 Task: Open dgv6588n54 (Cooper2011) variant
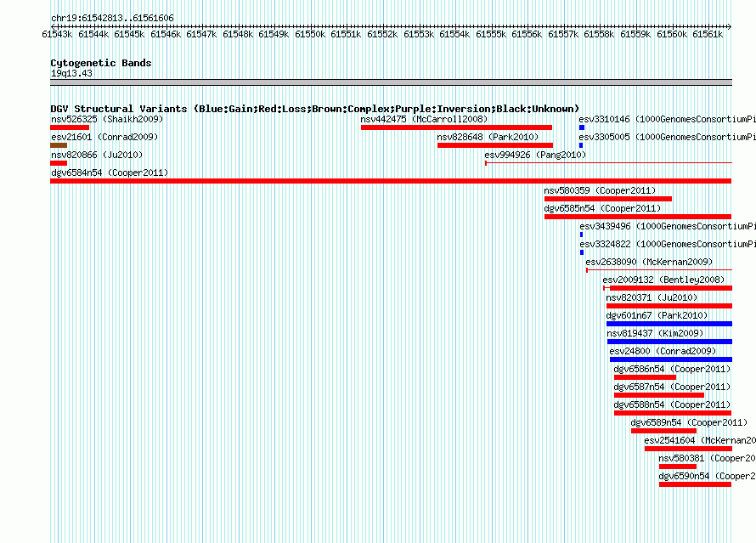coord(672,404)
